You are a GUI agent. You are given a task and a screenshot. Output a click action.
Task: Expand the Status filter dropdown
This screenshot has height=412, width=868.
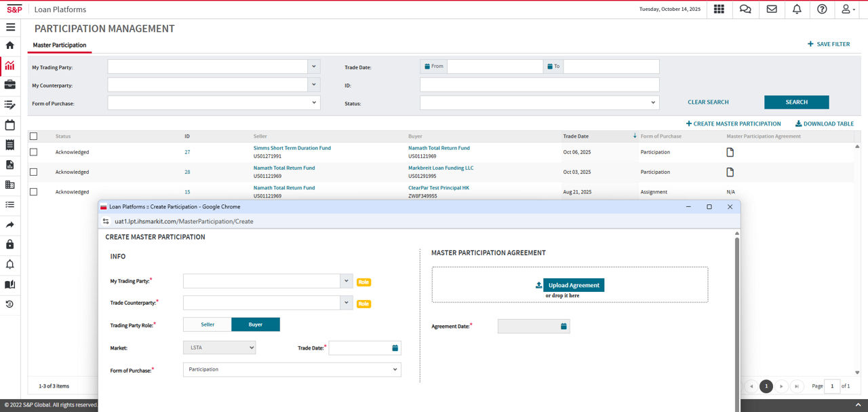point(539,102)
